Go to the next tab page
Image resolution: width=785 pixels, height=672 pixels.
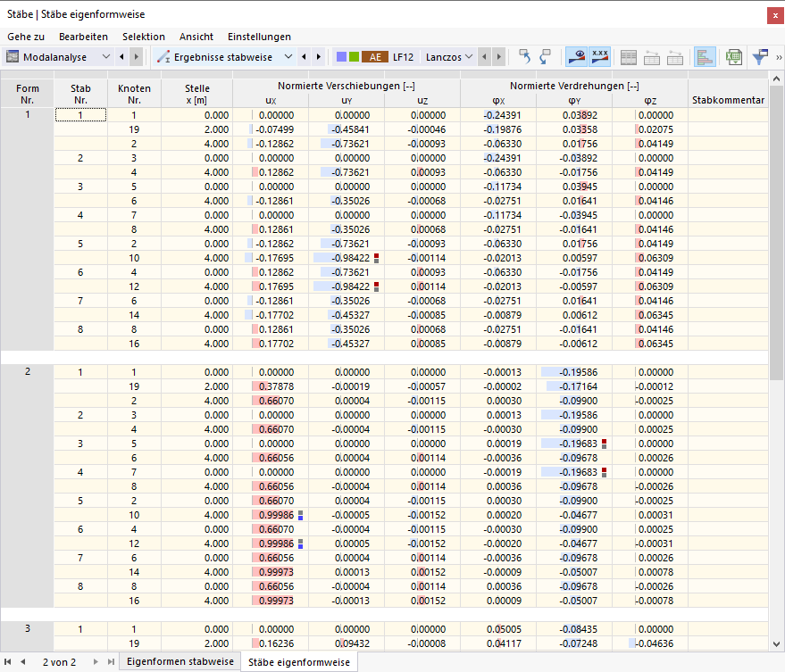coord(96,661)
